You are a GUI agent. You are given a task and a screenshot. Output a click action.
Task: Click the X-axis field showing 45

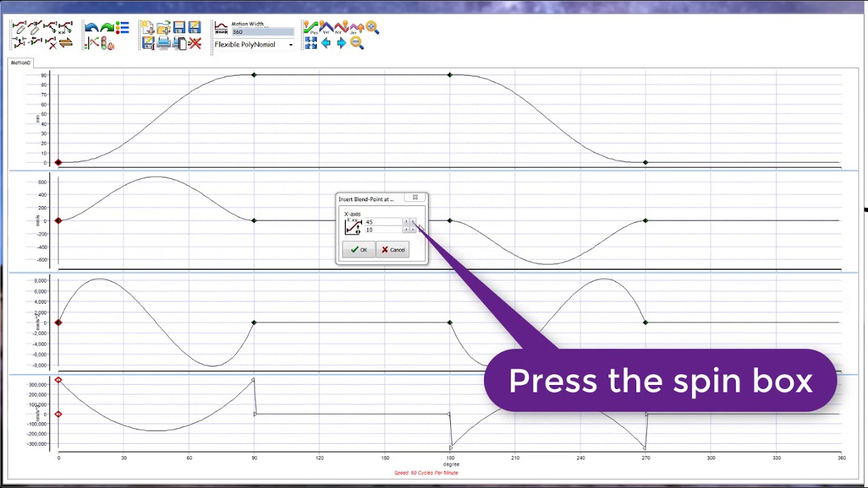pyautogui.click(x=383, y=222)
